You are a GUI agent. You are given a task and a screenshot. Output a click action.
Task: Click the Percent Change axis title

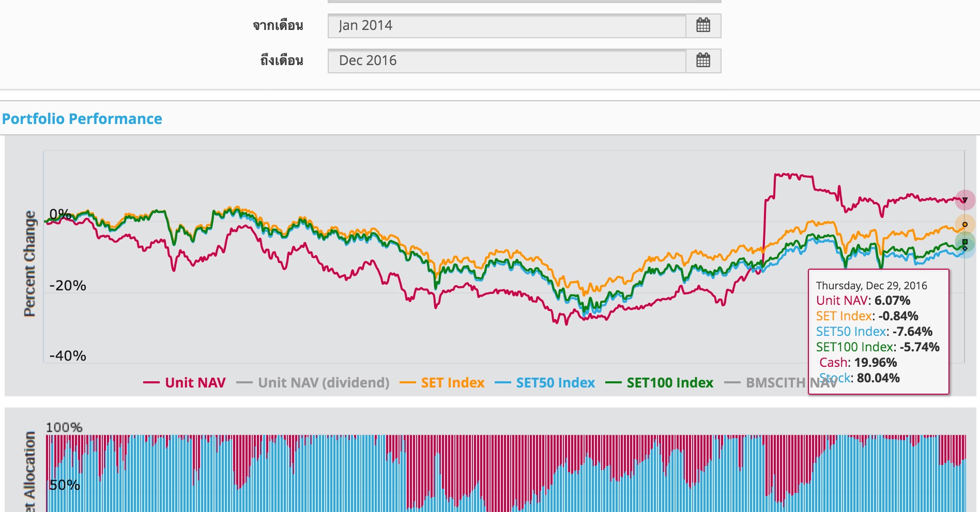29,263
